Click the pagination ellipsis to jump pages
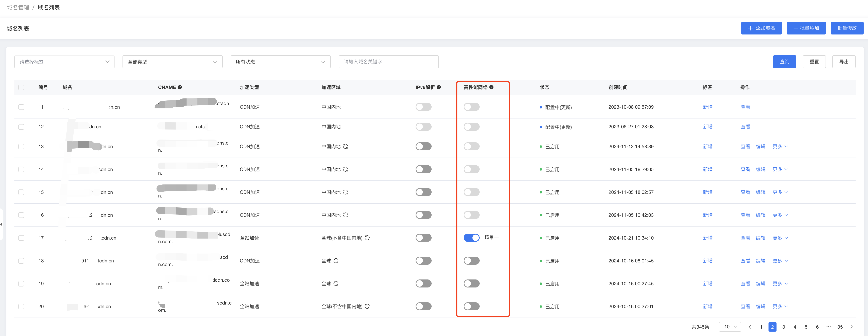Image resolution: width=868 pixels, height=336 pixels. pyautogui.click(x=829, y=327)
